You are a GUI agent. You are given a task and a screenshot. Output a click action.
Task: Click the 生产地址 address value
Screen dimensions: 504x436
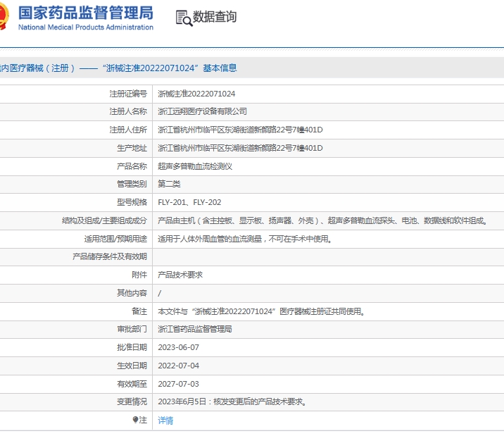coord(240,148)
